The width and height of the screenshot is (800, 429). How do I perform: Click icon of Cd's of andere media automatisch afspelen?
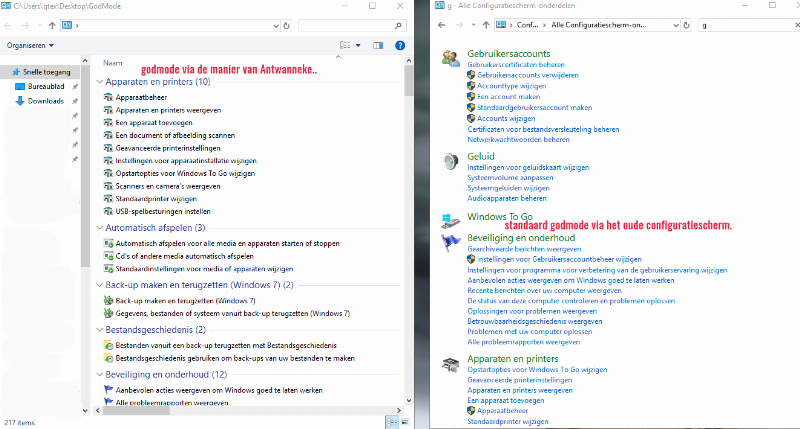108,256
